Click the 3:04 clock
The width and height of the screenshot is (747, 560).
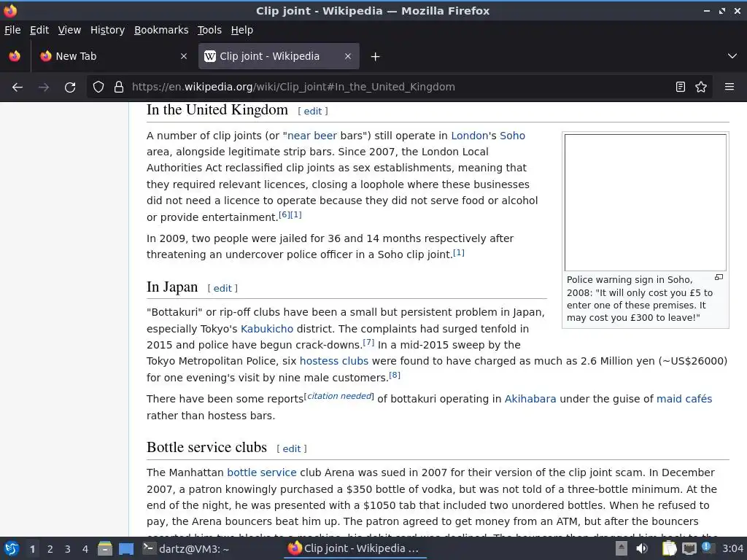point(732,548)
